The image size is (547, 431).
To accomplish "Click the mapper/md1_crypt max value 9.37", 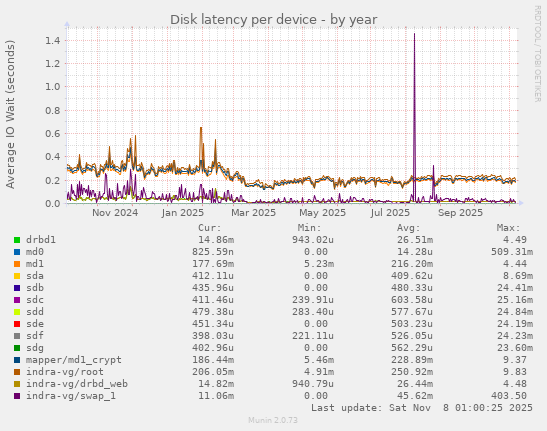I will [x=515, y=360].
